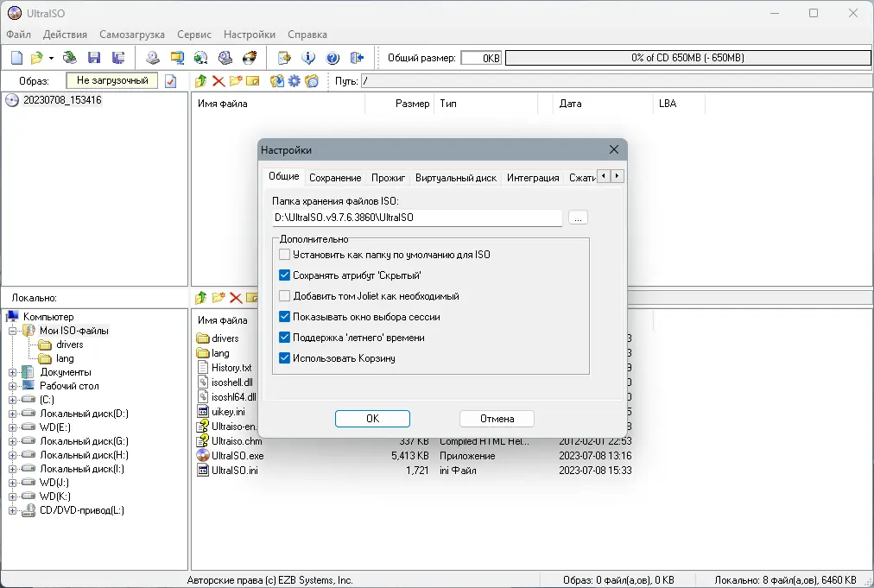
Task: Click the Open CD/DVD toolbar icon
Action: (x=70, y=57)
